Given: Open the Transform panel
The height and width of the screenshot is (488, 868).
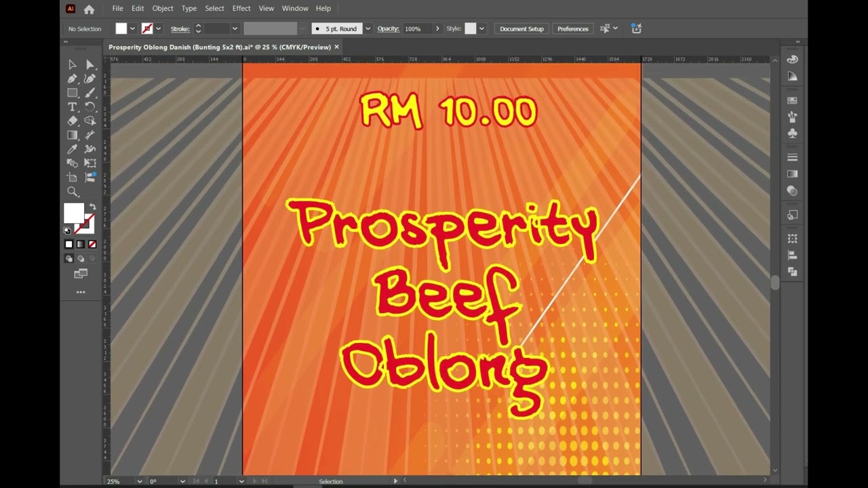Looking at the screenshot, I should [x=792, y=239].
